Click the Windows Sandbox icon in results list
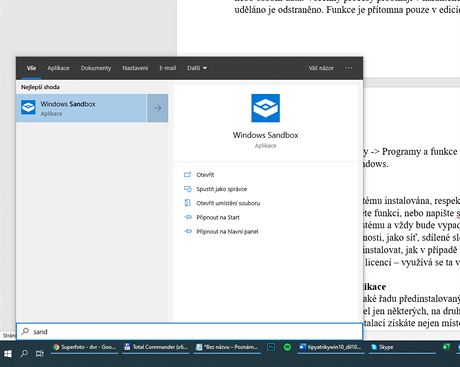This screenshot has height=367, width=460. 28,108
